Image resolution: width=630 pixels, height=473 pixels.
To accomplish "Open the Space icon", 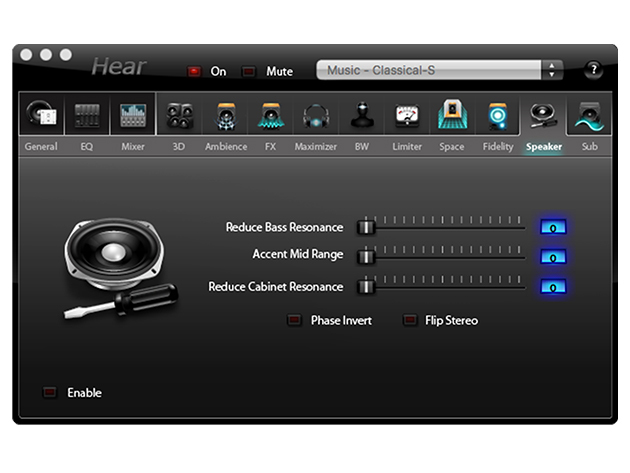I will [452, 115].
